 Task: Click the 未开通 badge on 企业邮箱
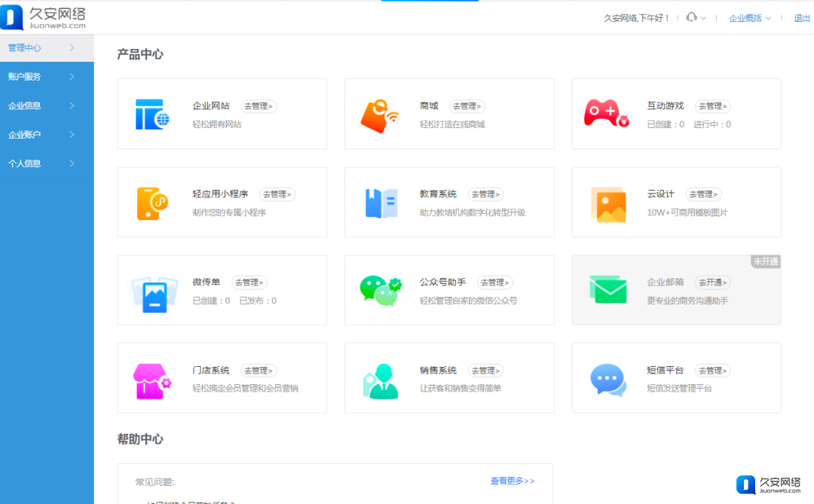tap(766, 261)
